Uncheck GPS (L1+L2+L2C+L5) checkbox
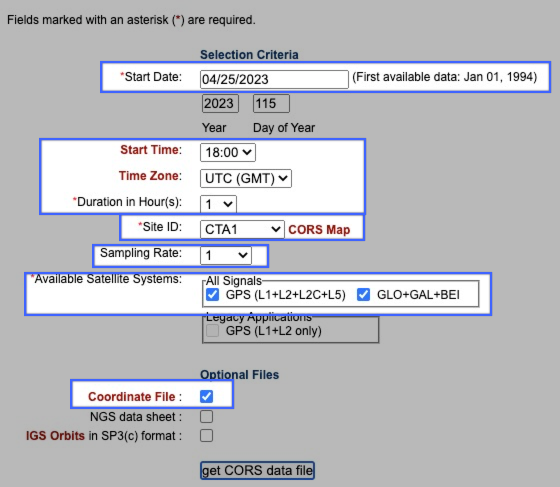560x487 pixels. [212, 295]
